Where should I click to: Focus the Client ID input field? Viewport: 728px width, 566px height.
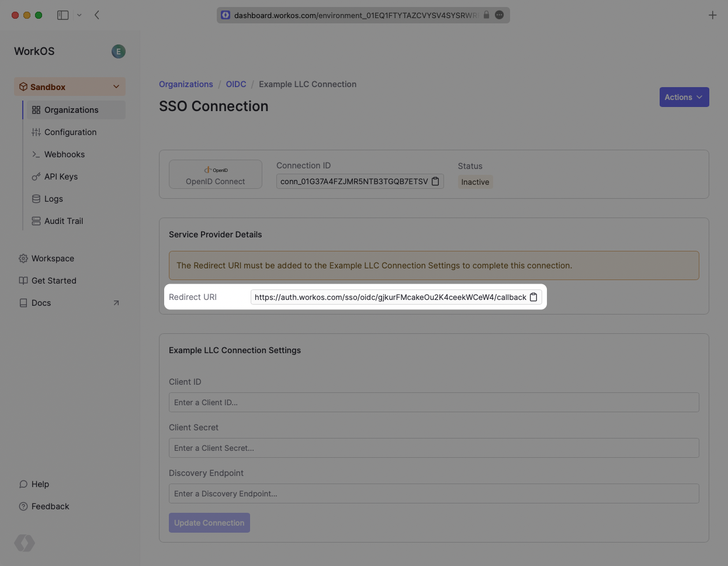coord(434,402)
